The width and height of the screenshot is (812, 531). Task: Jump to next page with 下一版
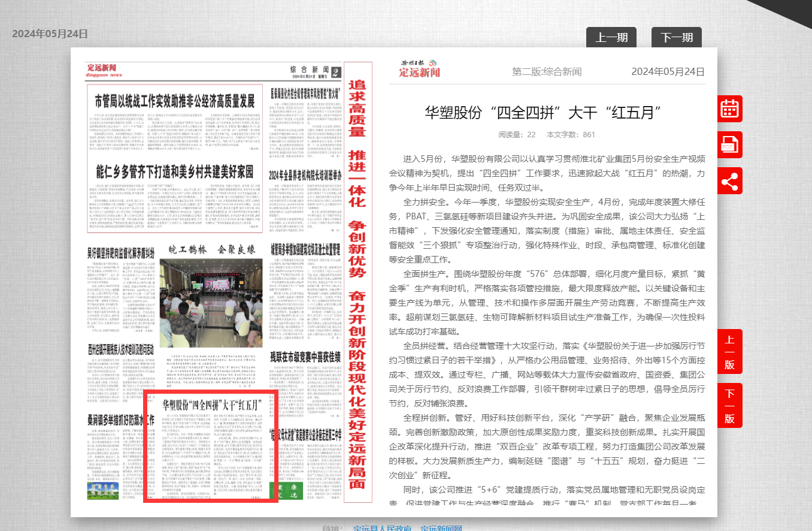pyautogui.click(x=729, y=405)
